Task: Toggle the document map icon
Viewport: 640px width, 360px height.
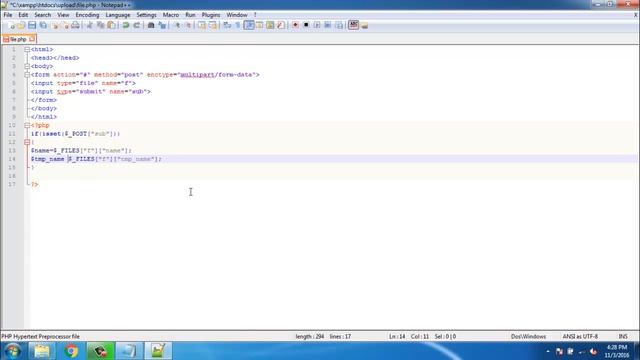Action: 270,25
